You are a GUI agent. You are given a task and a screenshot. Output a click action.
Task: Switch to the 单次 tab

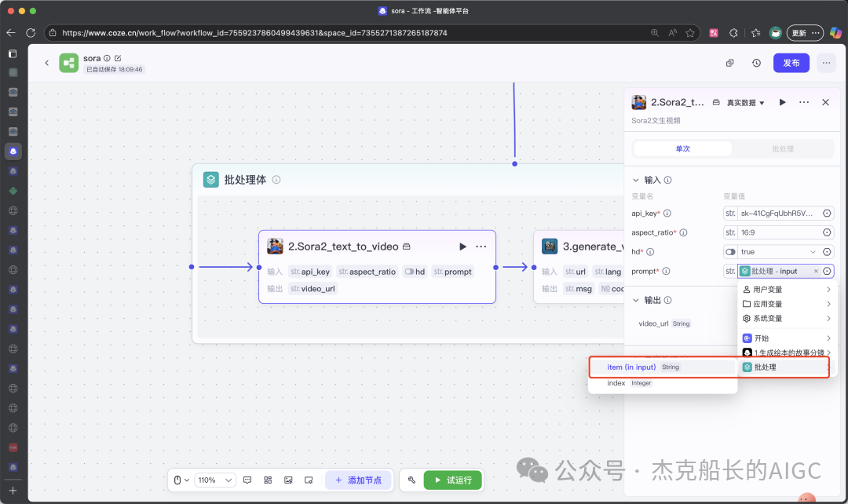[683, 148]
